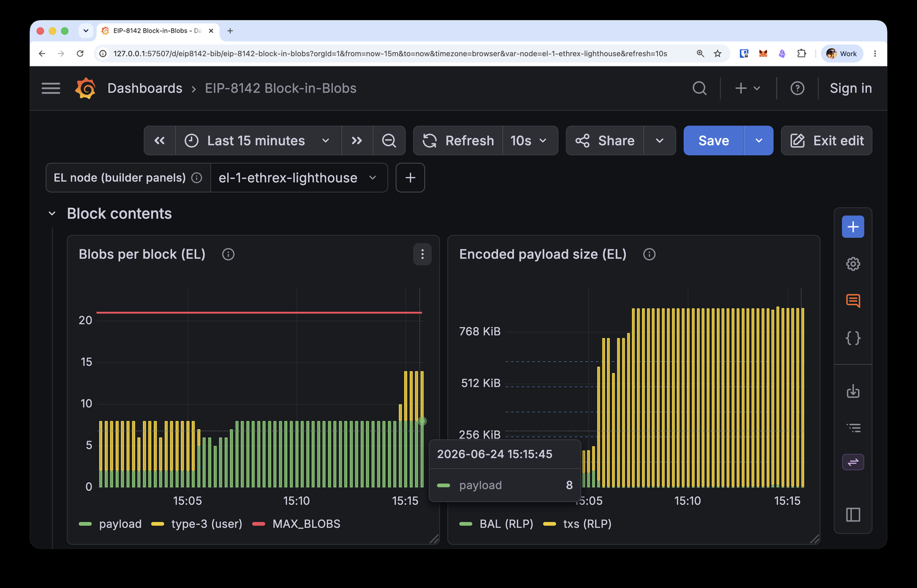The width and height of the screenshot is (917, 588).
Task: Expand the Share options arrow
Action: pos(660,140)
